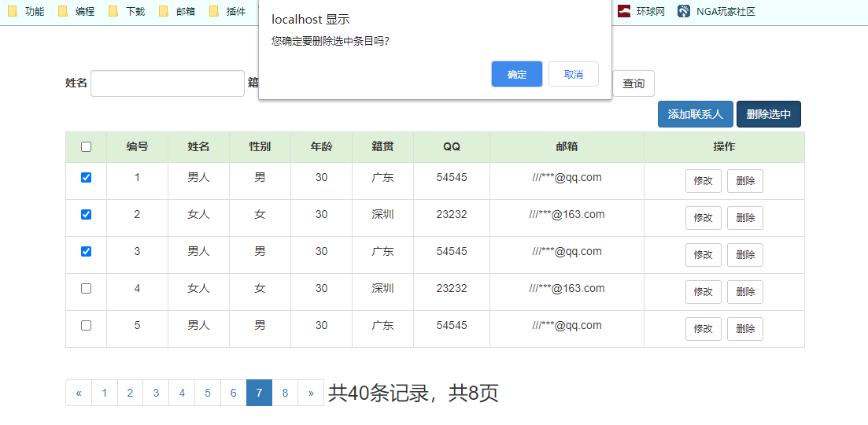Go to pagination page 1
This screenshot has width=868, height=425.
click(105, 393)
